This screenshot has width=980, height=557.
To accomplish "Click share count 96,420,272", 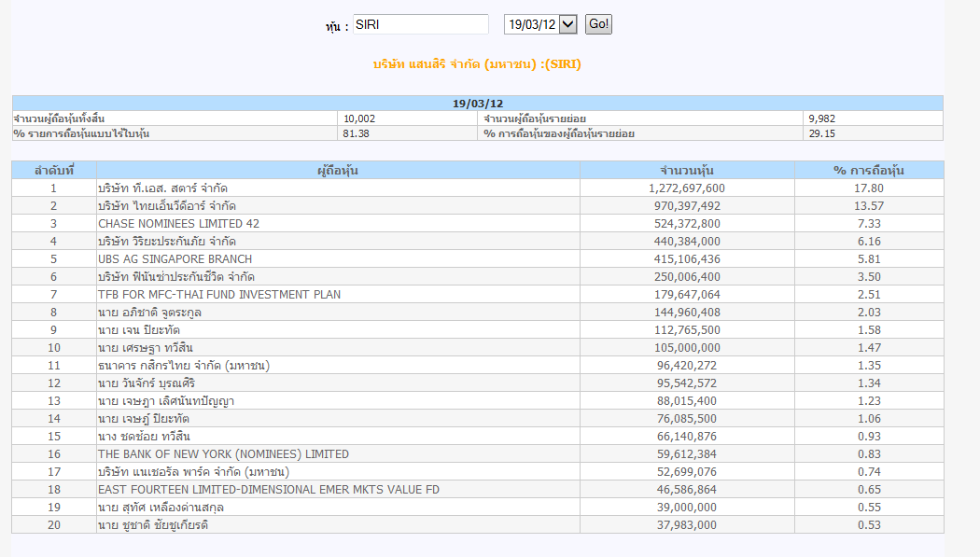I will tap(687, 366).
